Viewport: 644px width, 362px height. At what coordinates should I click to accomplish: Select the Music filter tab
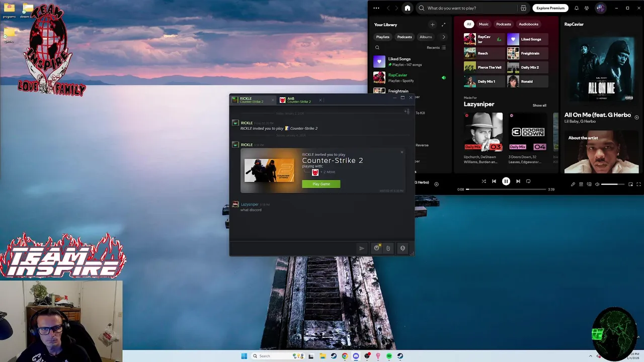(x=484, y=24)
